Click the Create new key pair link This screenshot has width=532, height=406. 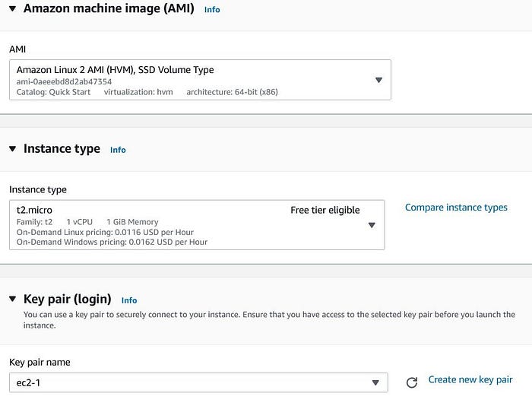tap(470, 379)
